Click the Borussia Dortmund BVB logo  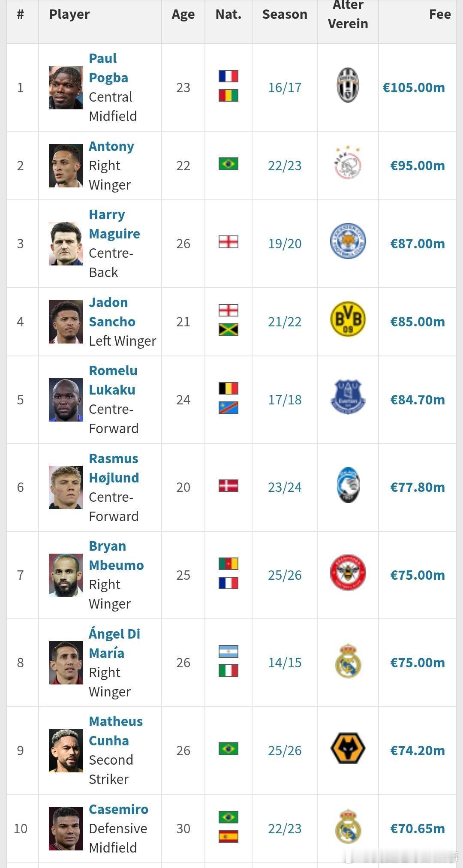click(x=348, y=319)
